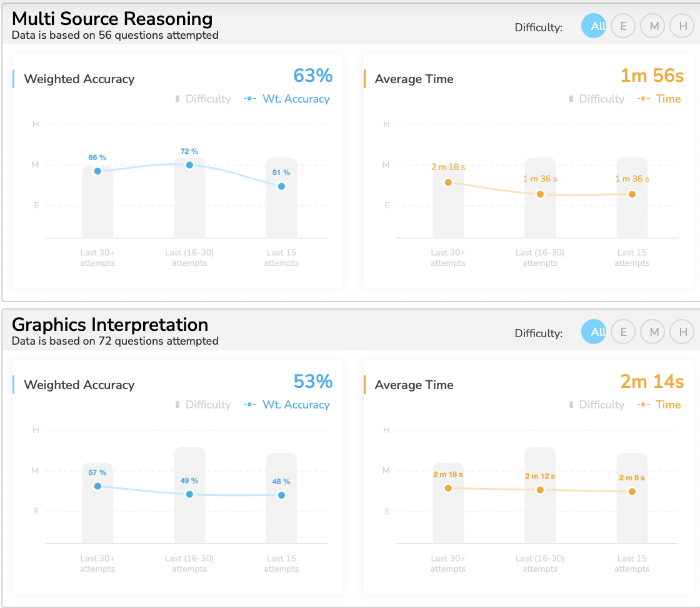Click the 49% Graphics Interpretation accuracy point

pos(189,494)
